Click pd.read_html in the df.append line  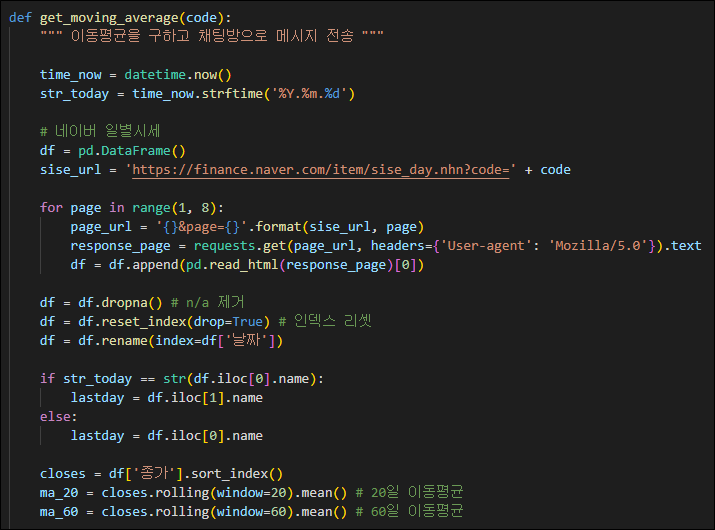pos(232,265)
